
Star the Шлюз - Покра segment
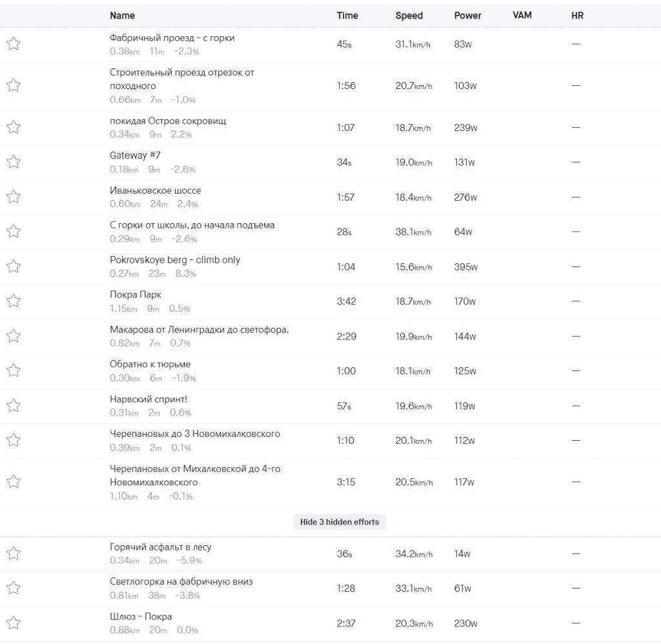[x=14, y=623]
